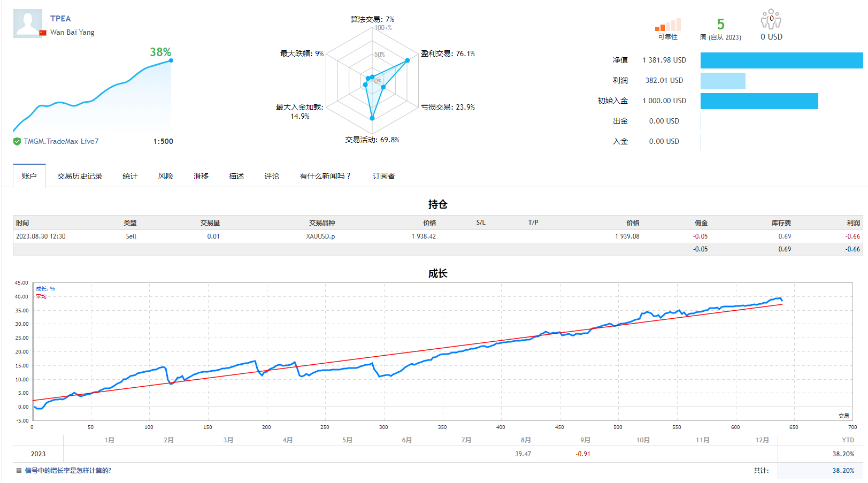
Task: Click the 39.47 growth value for August
Action: click(x=523, y=453)
